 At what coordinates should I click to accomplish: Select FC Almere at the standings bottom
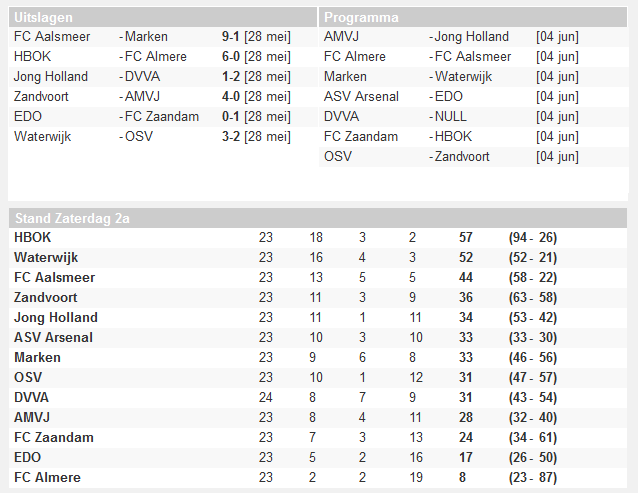click(46, 477)
